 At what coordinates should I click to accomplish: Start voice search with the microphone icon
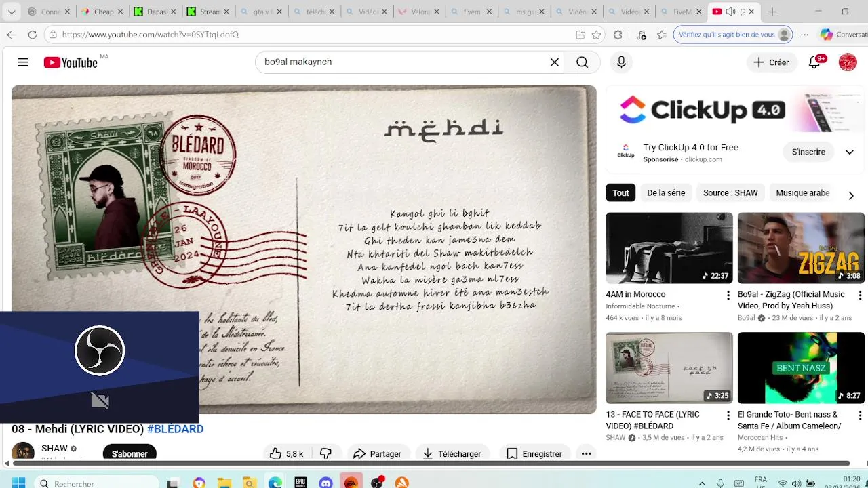click(621, 62)
